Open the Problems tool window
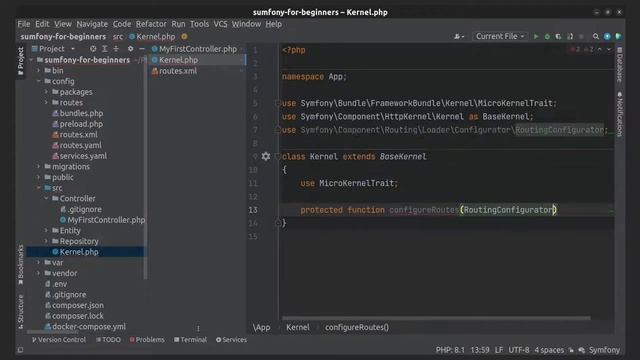640x360 pixels. tap(147, 340)
